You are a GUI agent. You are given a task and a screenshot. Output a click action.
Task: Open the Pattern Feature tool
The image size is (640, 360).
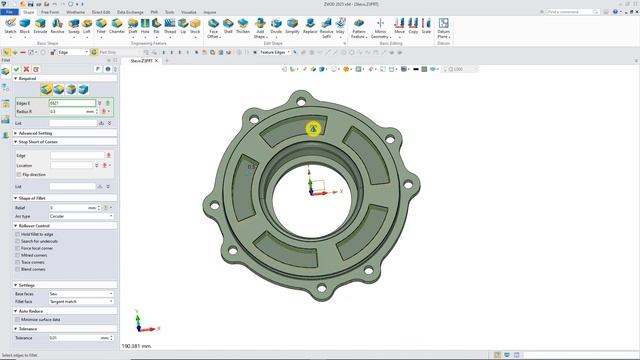359,28
